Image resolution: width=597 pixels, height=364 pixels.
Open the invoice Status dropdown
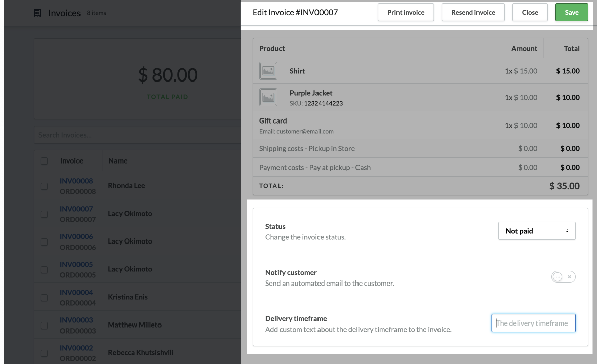coord(537,231)
